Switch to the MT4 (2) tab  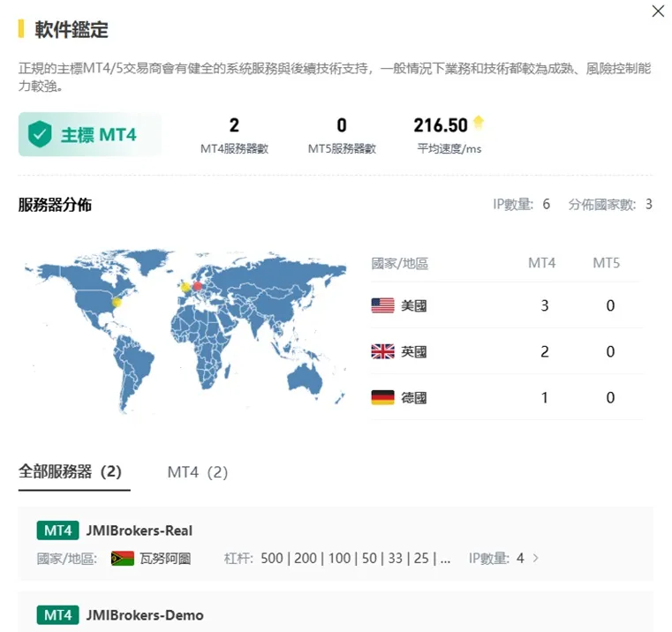pos(198,472)
